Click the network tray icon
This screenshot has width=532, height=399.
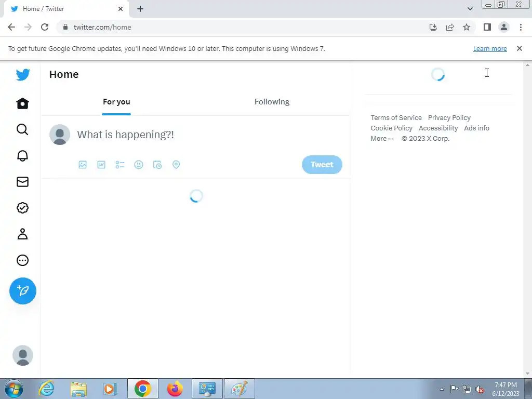(467, 389)
